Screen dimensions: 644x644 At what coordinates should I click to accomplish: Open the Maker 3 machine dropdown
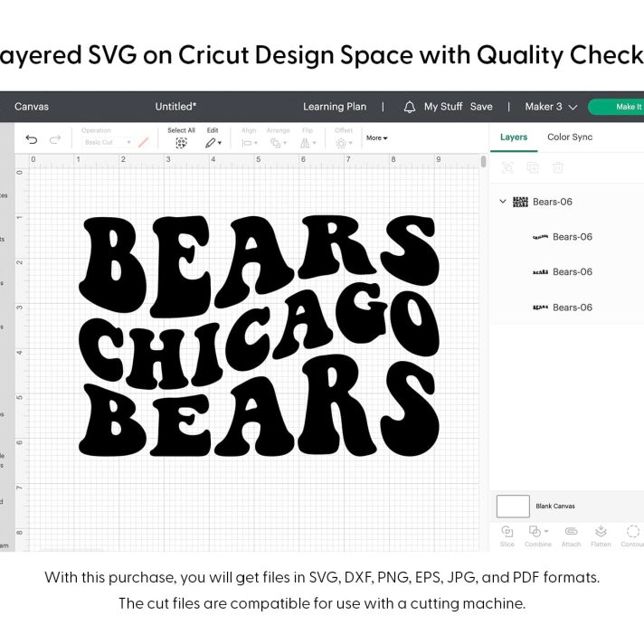coord(551,107)
